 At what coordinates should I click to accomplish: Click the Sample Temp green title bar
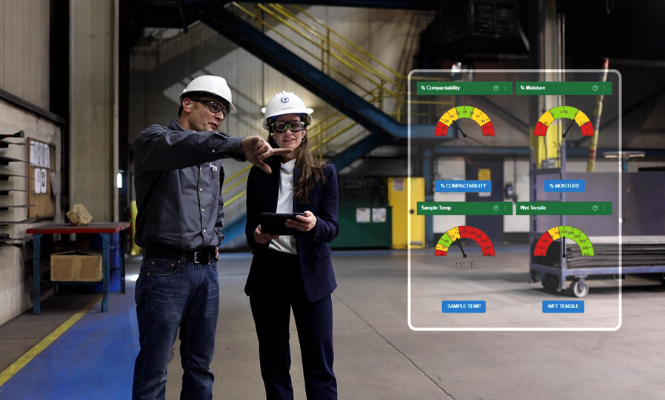point(450,208)
